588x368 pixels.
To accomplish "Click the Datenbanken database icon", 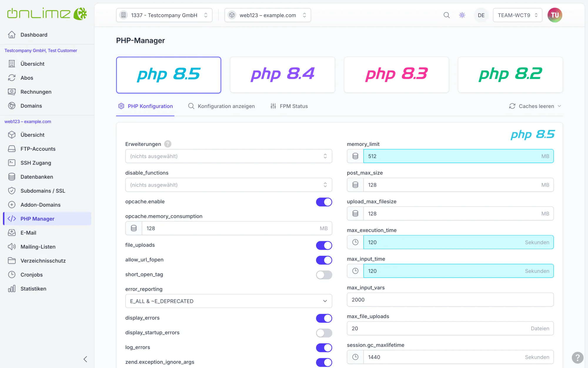I will 12,177.
